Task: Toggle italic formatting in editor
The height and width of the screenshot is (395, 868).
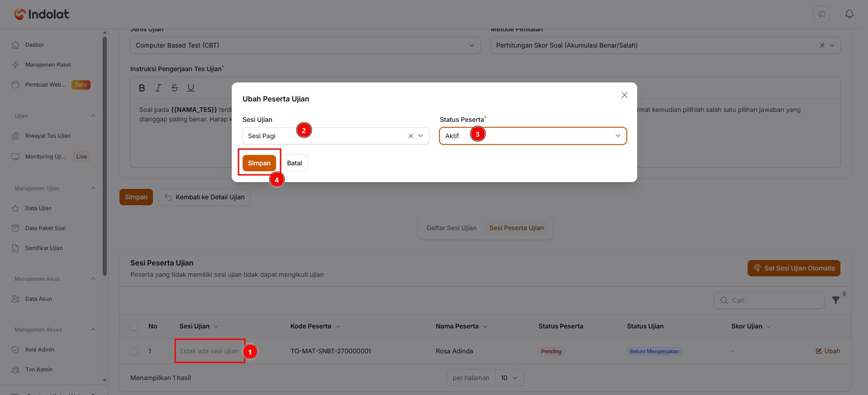Action: [158, 88]
